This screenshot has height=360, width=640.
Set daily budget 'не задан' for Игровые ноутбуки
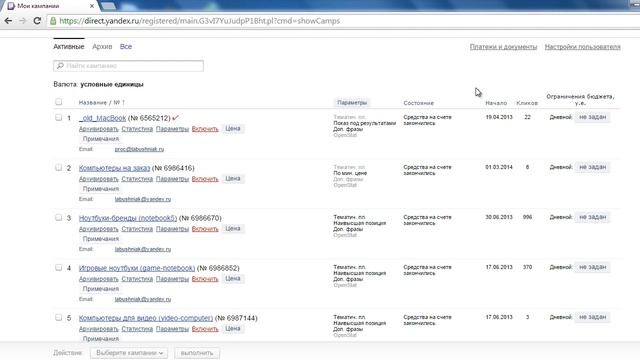click(593, 267)
